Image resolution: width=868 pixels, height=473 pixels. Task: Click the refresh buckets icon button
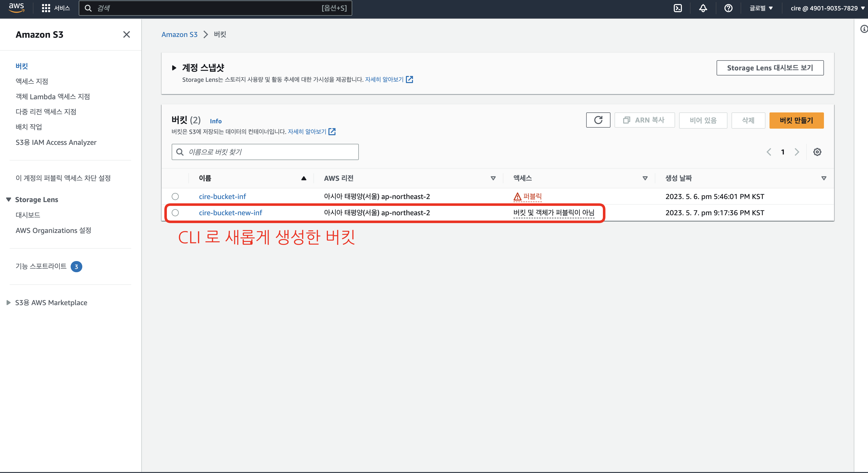tap(598, 120)
